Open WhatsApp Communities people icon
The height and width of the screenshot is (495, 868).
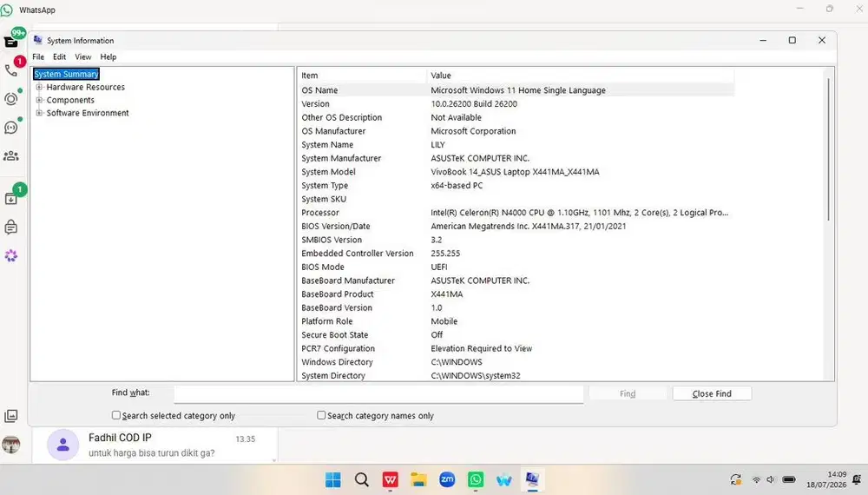[x=11, y=156]
